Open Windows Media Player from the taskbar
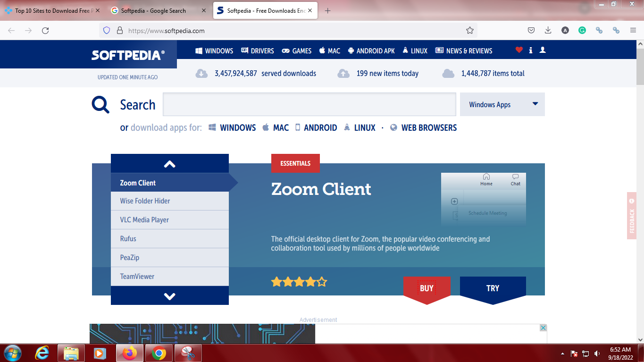Screen dimensions: 644x362 tap(100, 353)
